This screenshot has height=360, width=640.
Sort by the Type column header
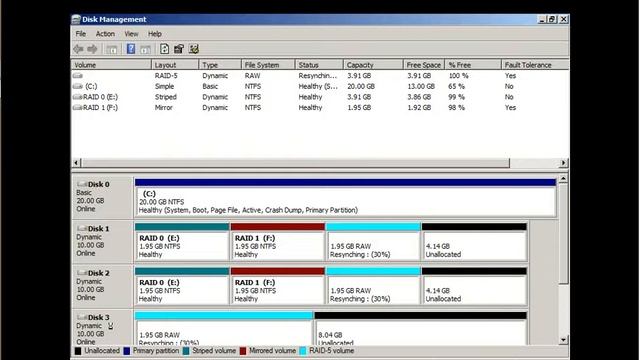tap(220, 65)
